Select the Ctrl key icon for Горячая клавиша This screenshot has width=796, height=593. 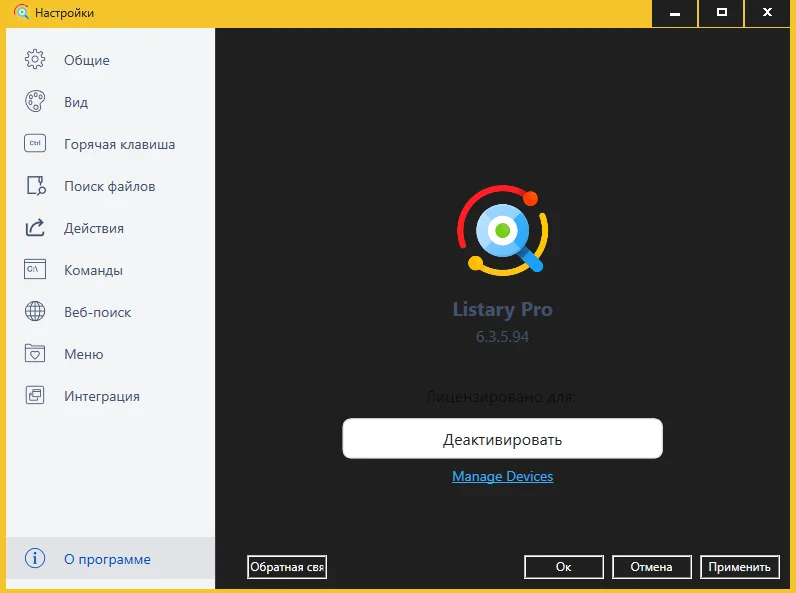point(35,144)
